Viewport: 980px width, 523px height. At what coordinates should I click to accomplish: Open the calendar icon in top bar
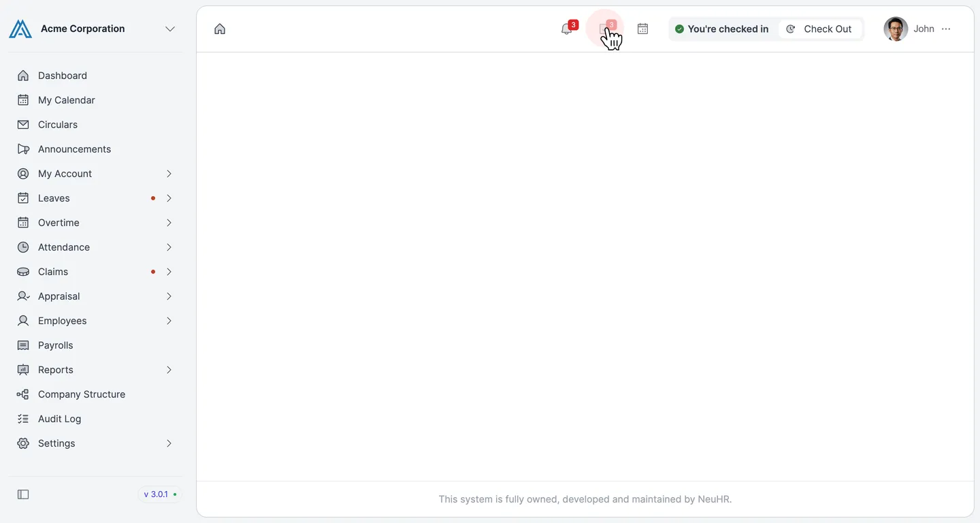[x=642, y=29]
